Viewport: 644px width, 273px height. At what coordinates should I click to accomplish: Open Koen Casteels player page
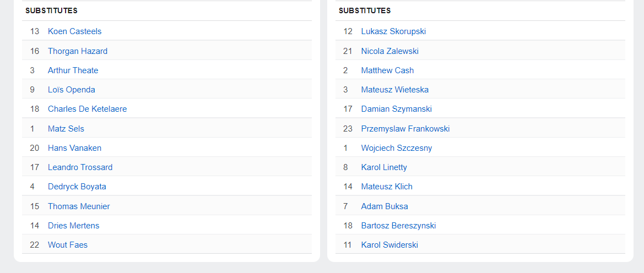click(x=74, y=31)
